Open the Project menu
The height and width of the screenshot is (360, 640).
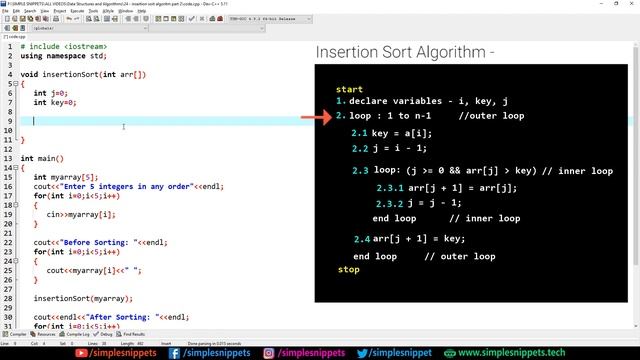[60, 11]
